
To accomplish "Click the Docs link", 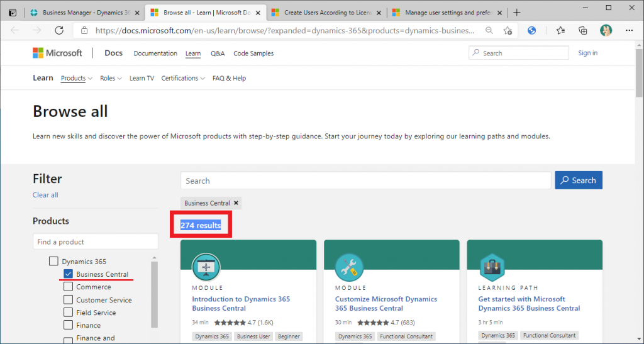I will 113,53.
